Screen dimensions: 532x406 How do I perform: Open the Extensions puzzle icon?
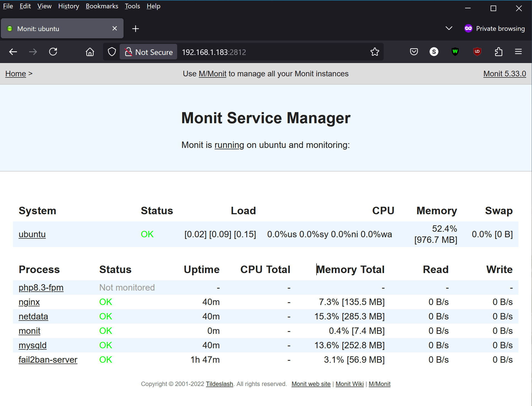(x=498, y=52)
